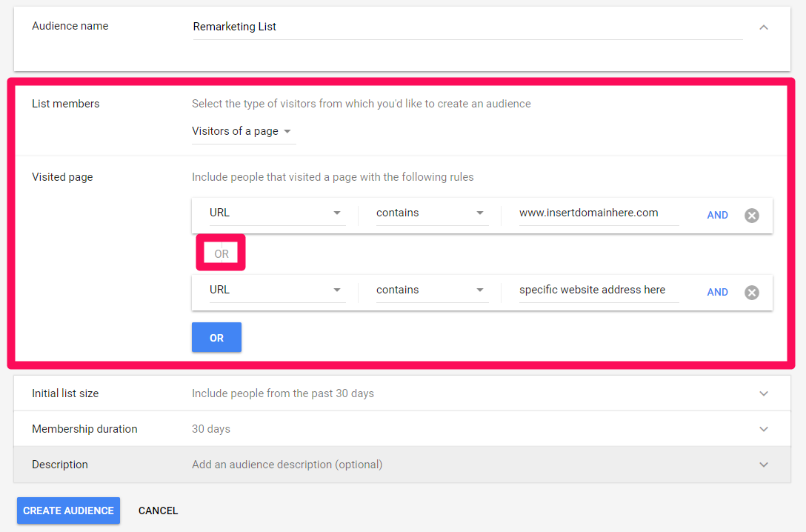Click 'Include people that visited a page' text
The image size is (806, 532).
[333, 177]
